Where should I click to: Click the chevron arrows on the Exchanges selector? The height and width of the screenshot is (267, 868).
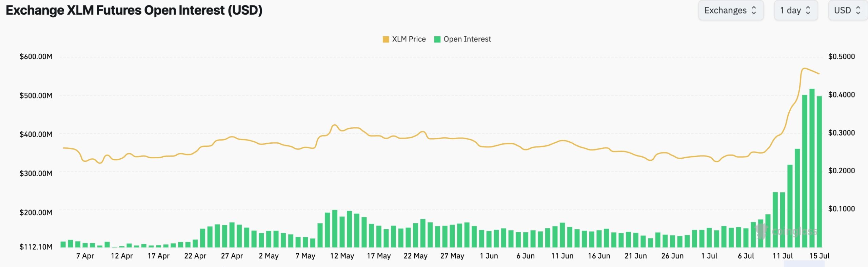[753, 10]
